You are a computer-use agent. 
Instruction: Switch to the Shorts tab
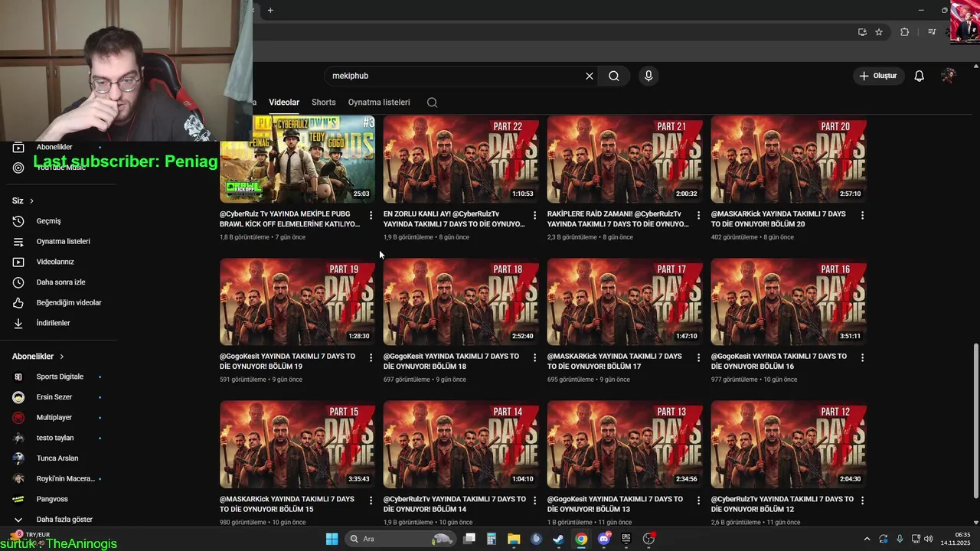323,103
